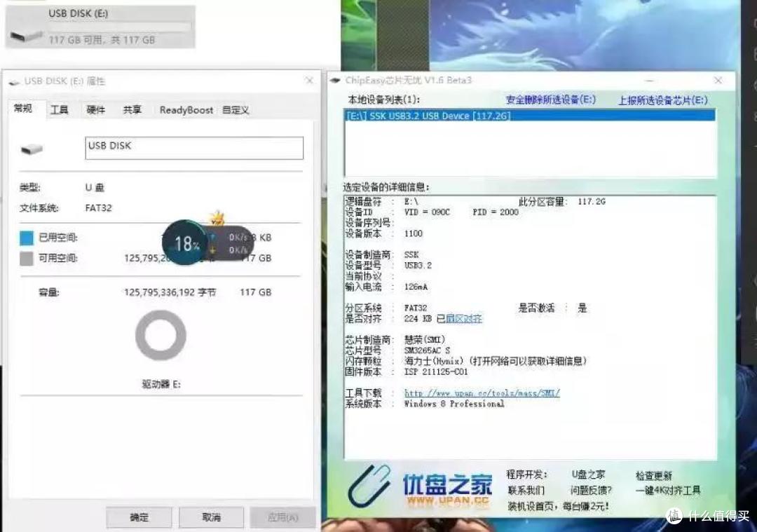The height and width of the screenshot is (532, 757).
Task: Click 125,795,336,192 字节 capacity value
Action: (x=170, y=292)
